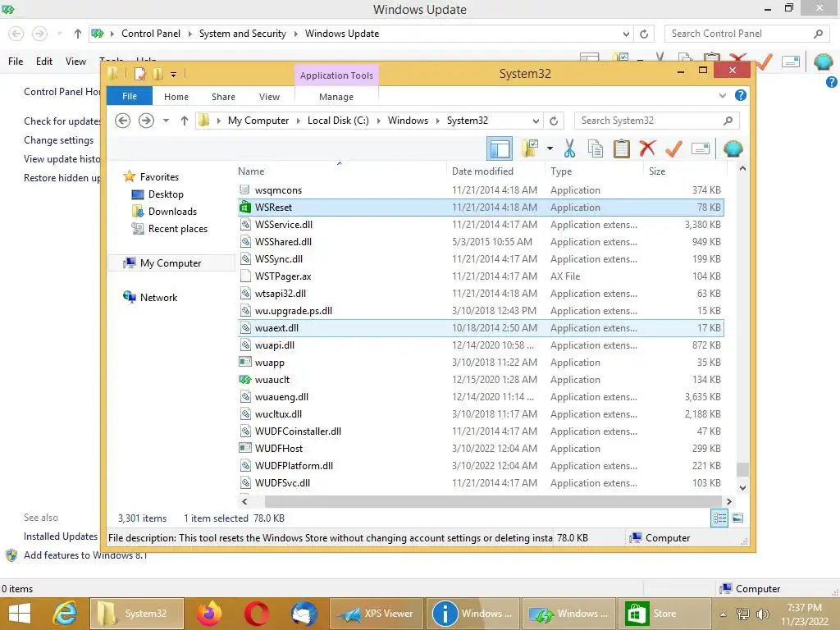Open dropdown arrow beside folder options icon

coord(550,148)
